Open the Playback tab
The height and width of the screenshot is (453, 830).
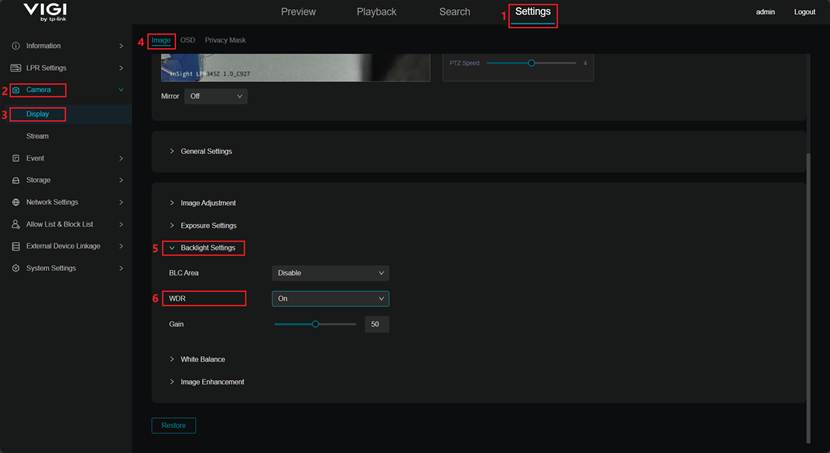[x=376, y=12]
